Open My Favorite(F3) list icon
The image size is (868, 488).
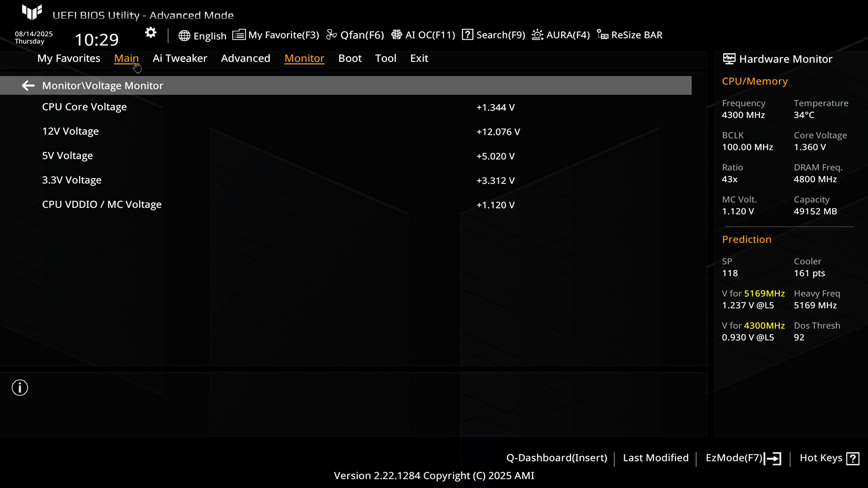point(239,35)
